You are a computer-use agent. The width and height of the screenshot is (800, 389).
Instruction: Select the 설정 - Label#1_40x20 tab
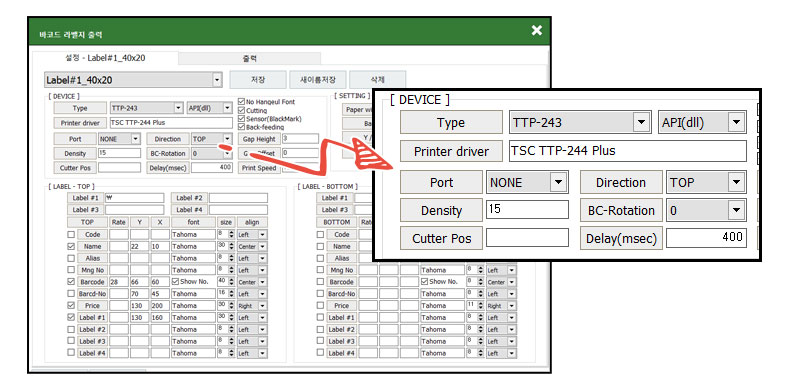106,58
